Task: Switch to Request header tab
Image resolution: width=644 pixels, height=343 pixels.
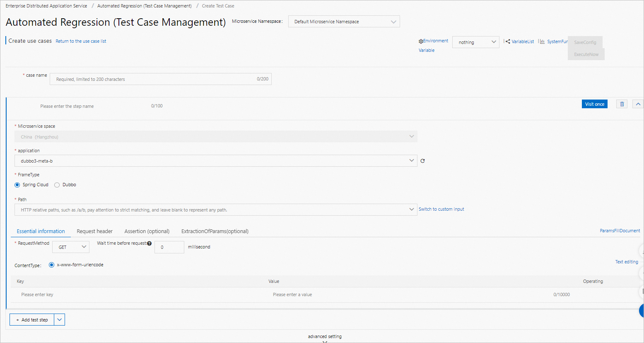Action: tap(95, 231)
